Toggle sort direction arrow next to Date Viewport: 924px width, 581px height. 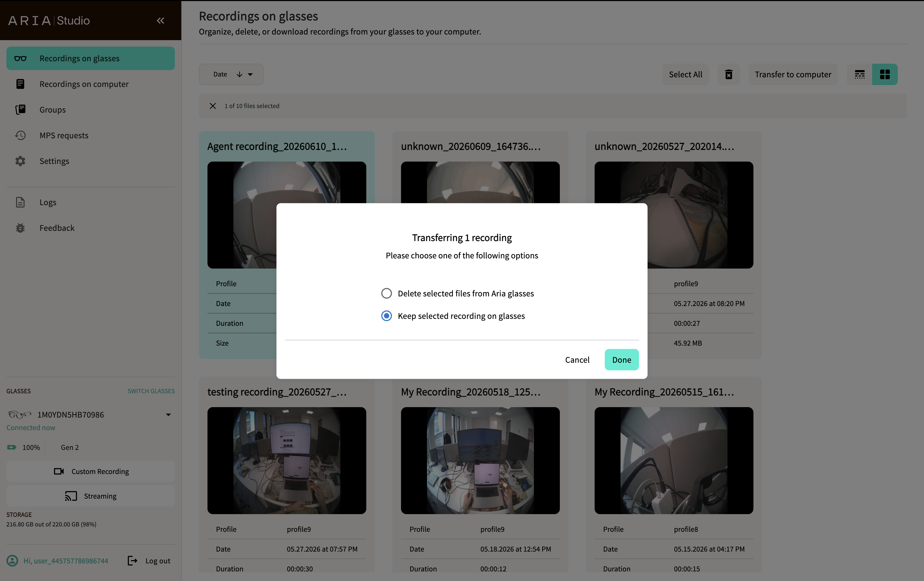tap(240, 74)
